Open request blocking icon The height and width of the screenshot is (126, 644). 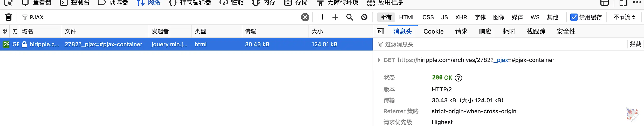pos(364,17)
